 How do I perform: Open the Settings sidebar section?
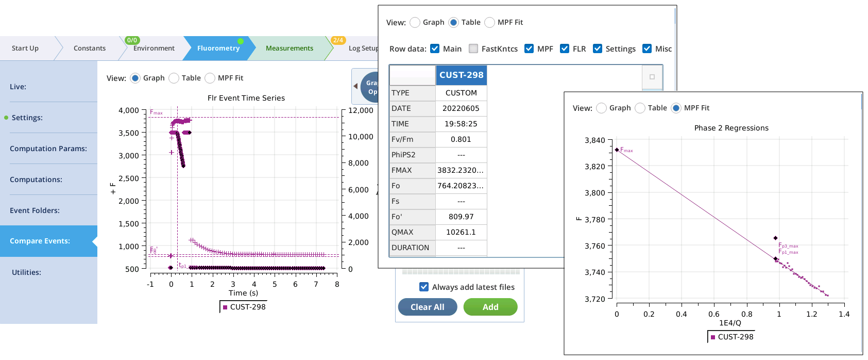48,118
